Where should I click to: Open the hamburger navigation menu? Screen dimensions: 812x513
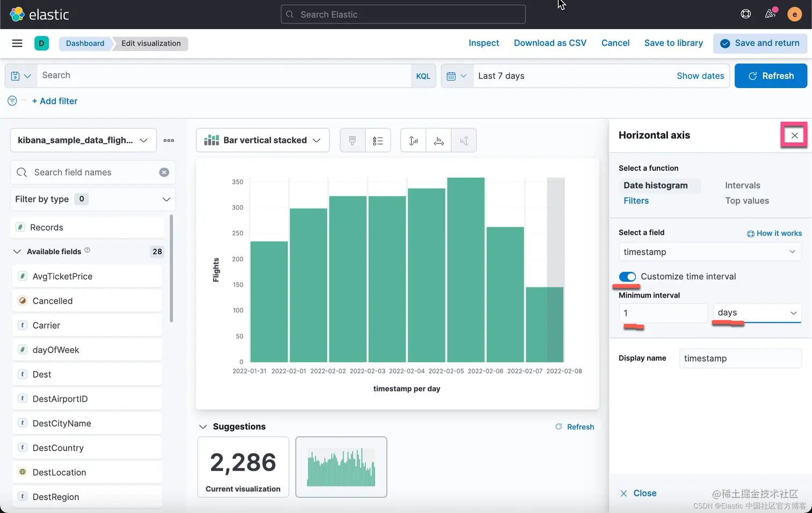[17, 44]
